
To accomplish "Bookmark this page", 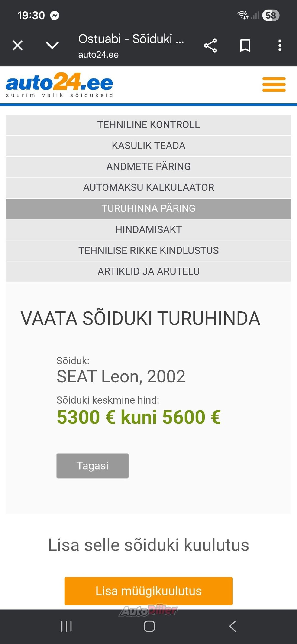I will click(x=245, y=46).
